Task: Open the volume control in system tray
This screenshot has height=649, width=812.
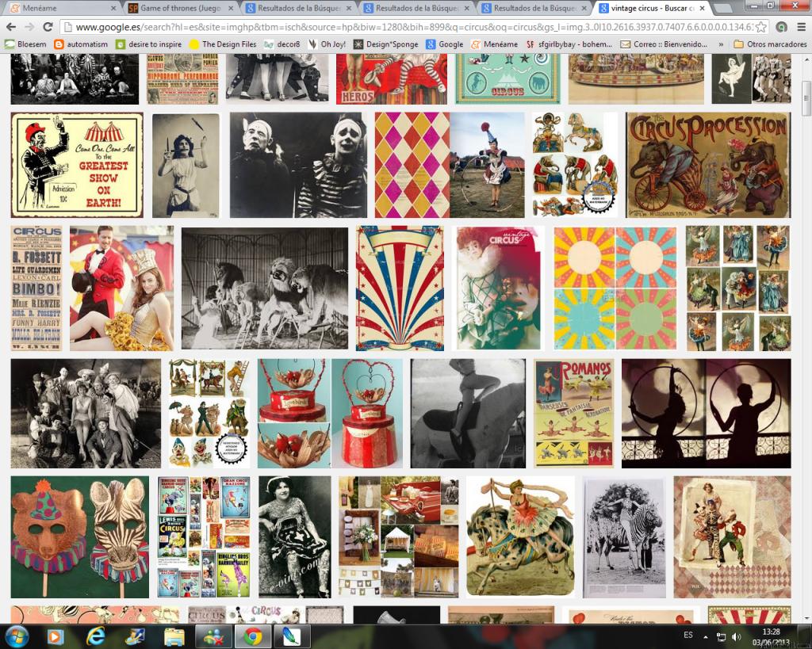Action: (737, 636)
